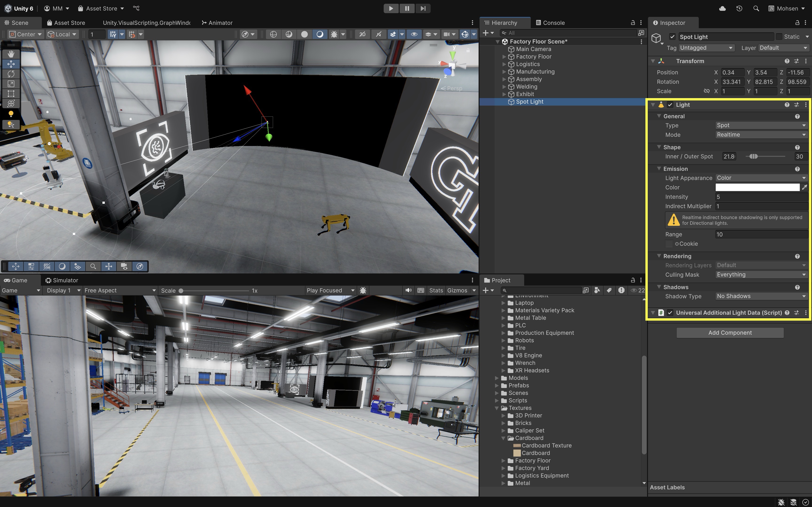The height and width of the screenshot is (507, 812).
Task: Select the Rotate tool in scene toolbar
Action: (11, 74)
